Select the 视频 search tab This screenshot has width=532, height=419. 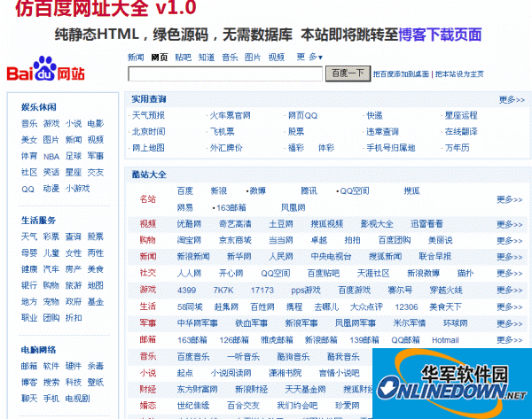pyautogui.click(x=276, y=58)
